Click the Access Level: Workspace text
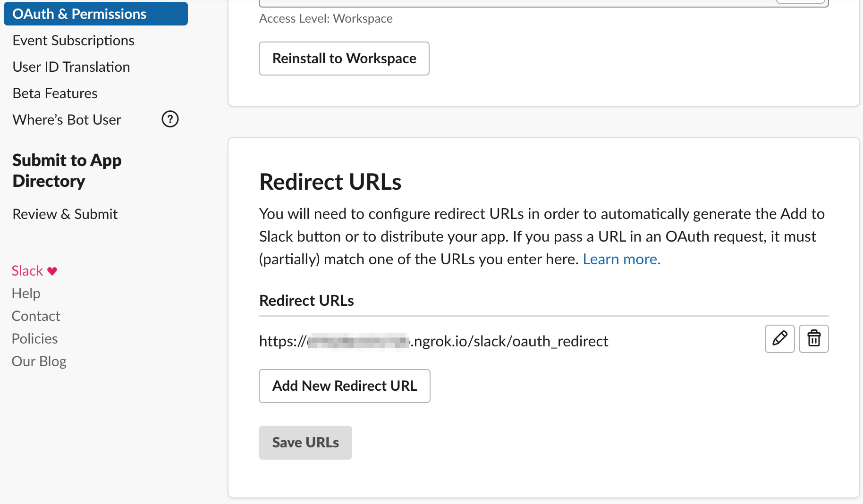The height and width of the screenshot is (504, 863). (326, 18)
